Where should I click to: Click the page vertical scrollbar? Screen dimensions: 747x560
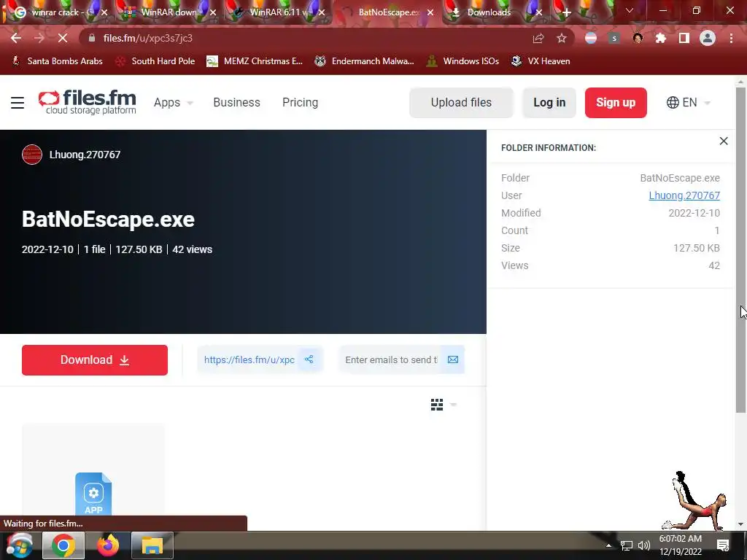pos(740,250)
